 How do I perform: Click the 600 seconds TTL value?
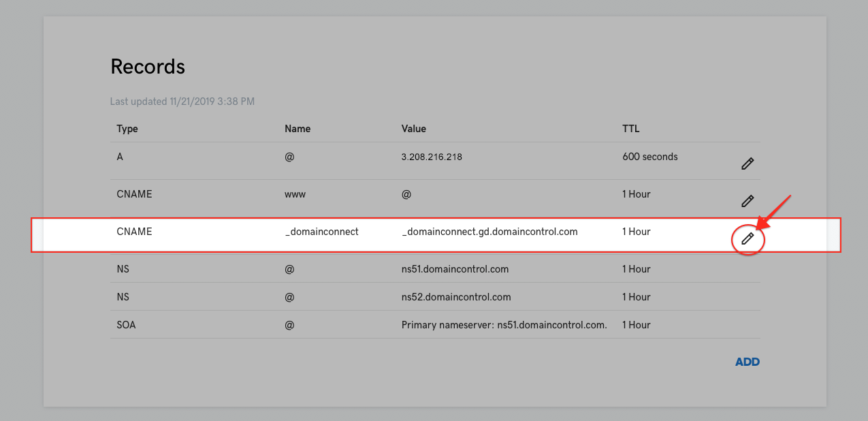650,157
